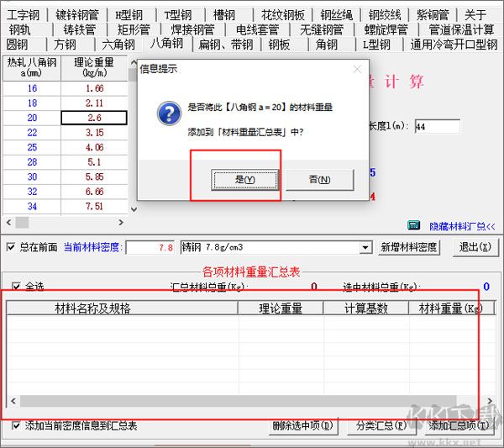The image size is (504, 448).
Task: Click the weight cell 2.6
Action: pyautogui.click(x=94, y=118)
